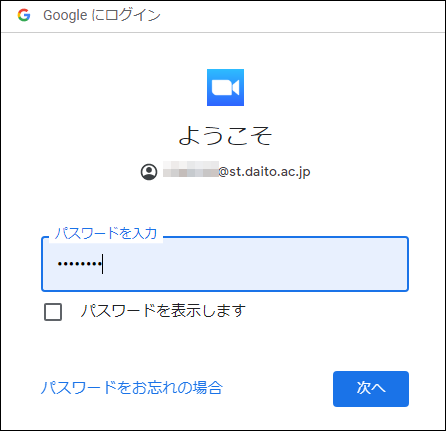Open the account switcher chip showing st.daito.ac.jp
The image size is (446, 431).
pyautogui.click(x=225, y=172)
